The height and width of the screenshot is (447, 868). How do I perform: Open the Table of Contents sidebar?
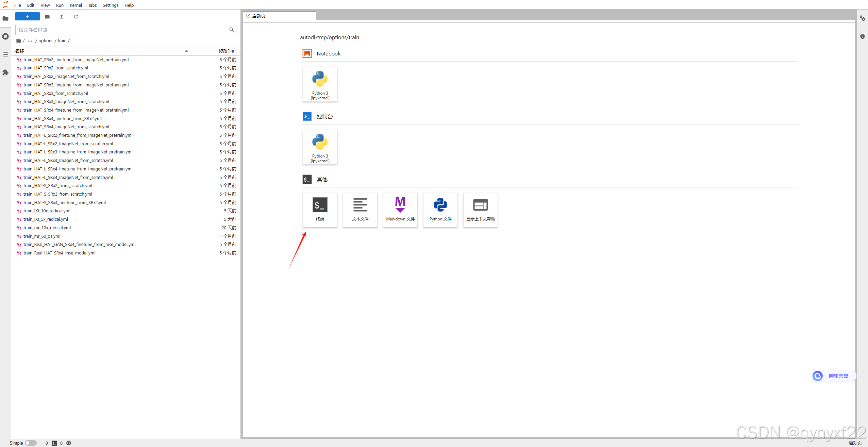pos(5,54)
